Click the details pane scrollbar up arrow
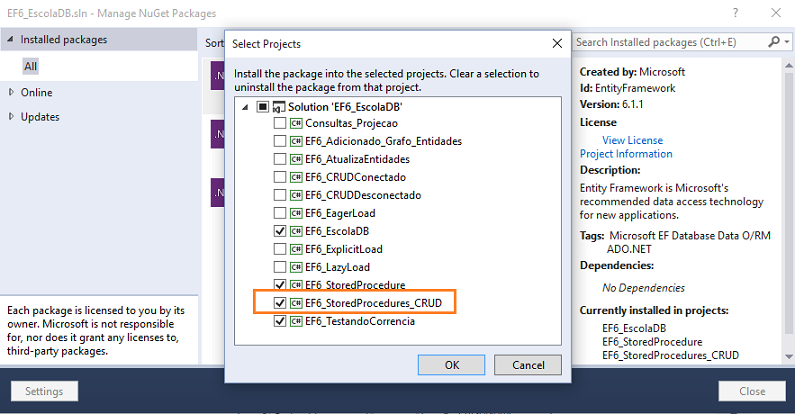The width and height of the screenshot is (795, 414). pos(788,65)
